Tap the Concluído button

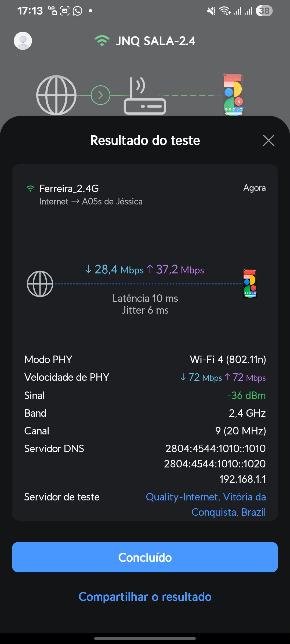[145, 557]
